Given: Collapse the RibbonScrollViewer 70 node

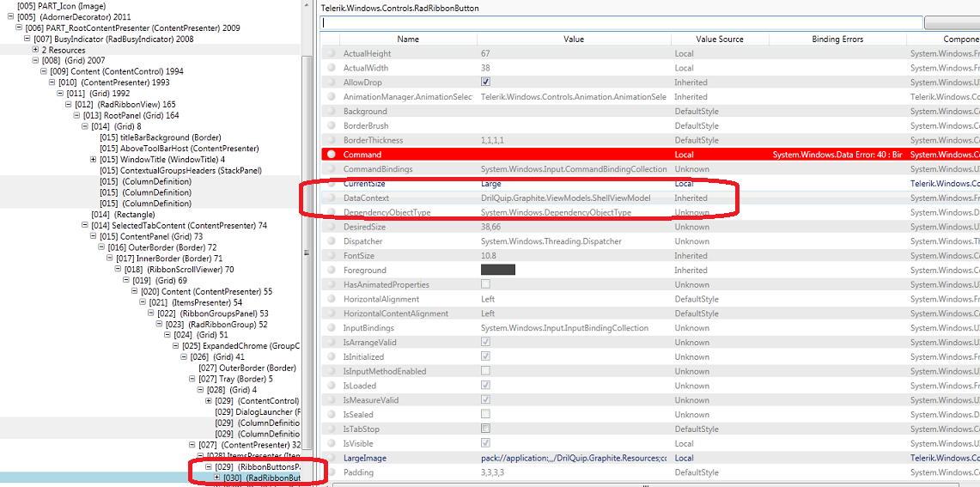Looking at the screenshot, I should 119,270.
